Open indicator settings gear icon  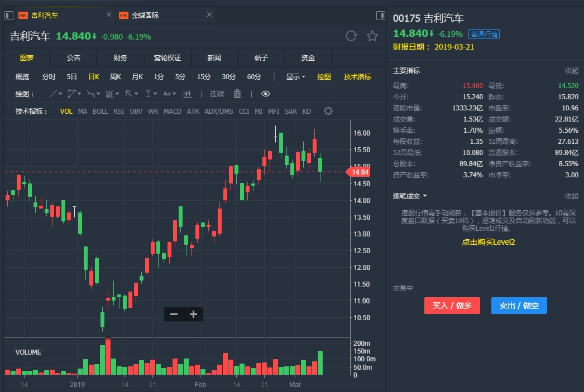(328, 111)
